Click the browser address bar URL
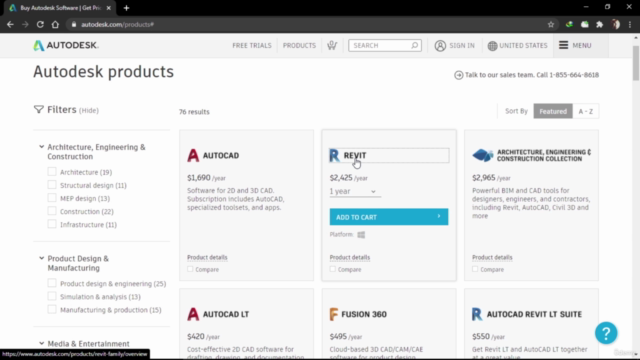The width and height of the screenshot is (640, 360). pos(118,24)
